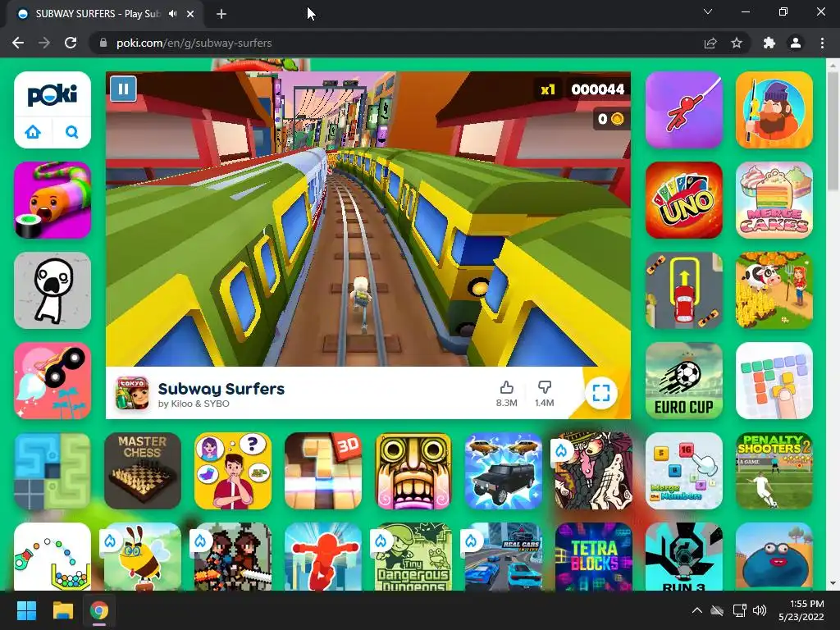Open the UNO game thumbnail
Viewport: 840px width, 630px height.
pyautogui.click(x=684, y=200)
